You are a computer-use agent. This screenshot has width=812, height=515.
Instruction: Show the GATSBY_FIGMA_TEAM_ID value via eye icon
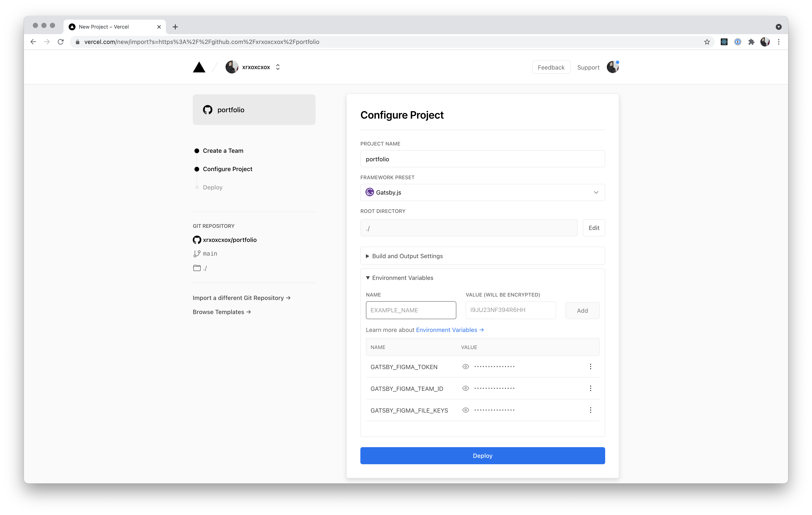click(x=465, y=388)
